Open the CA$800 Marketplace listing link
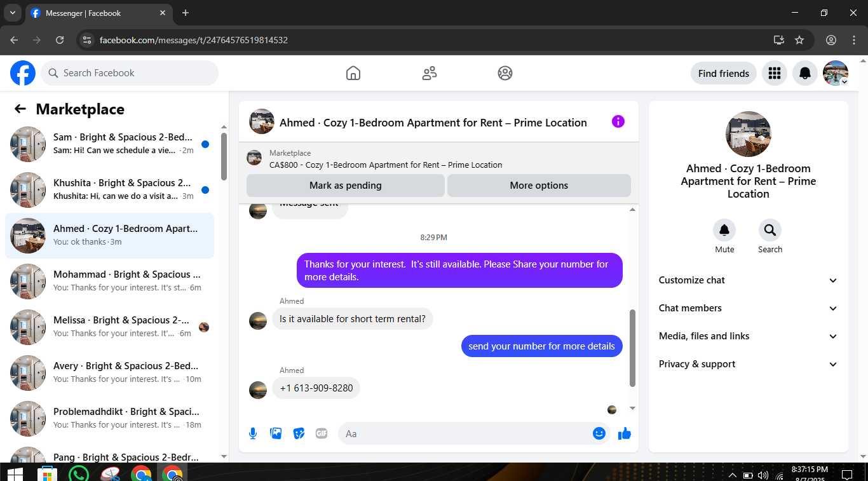Viewport: 868px width, 481px height. click(386, 165)
